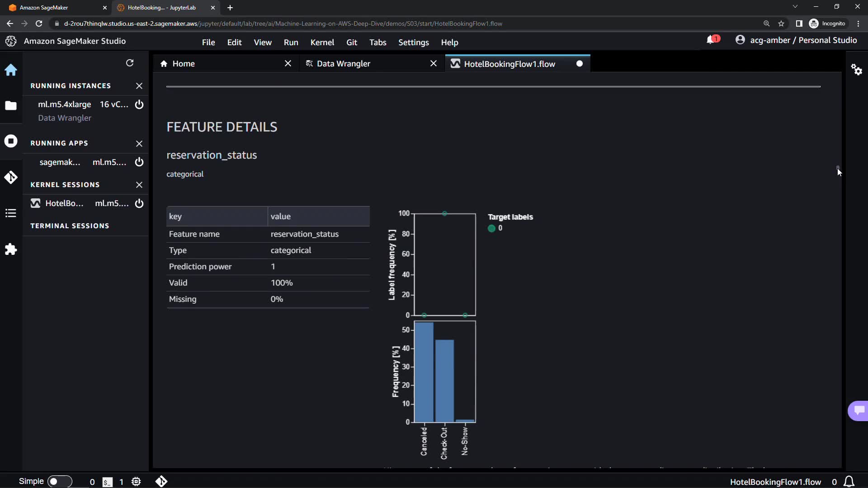Click the Canceled frequency bar

pyautogui.click(x=424, y=372)
